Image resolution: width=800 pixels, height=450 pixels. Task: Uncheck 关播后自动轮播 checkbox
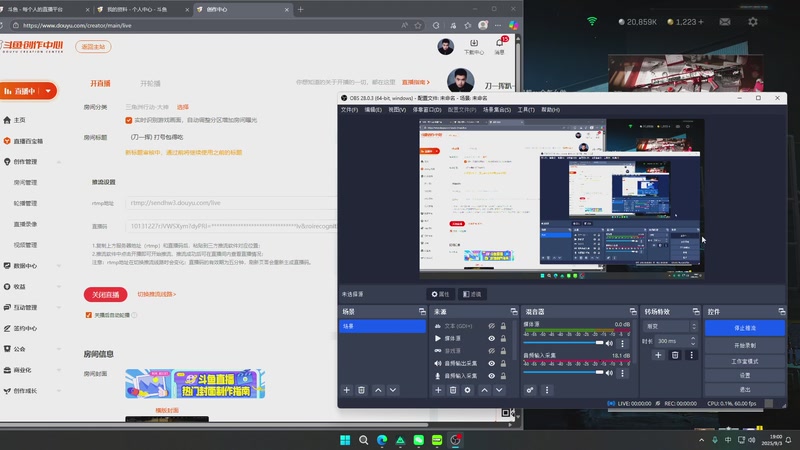(89, 315)
